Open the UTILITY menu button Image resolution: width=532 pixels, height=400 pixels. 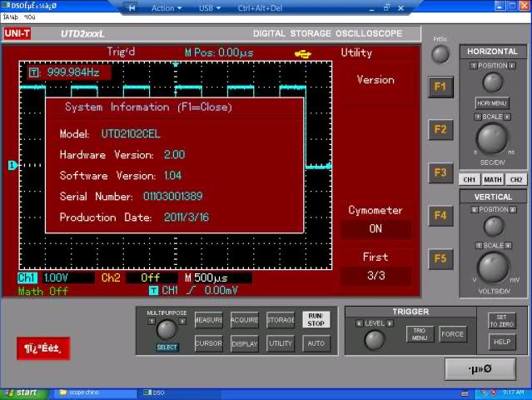[x=281, y=343]
